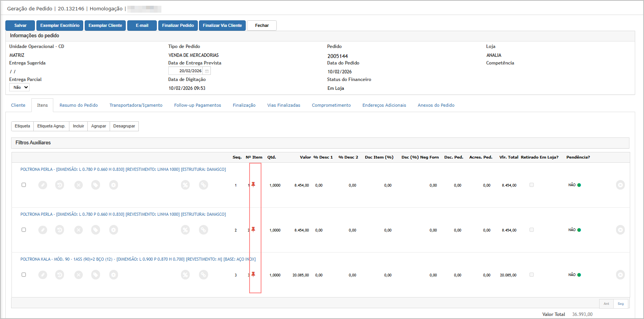
Task: Select the Poltrona Kala row checkbox
Action: [x=24, y=275]
